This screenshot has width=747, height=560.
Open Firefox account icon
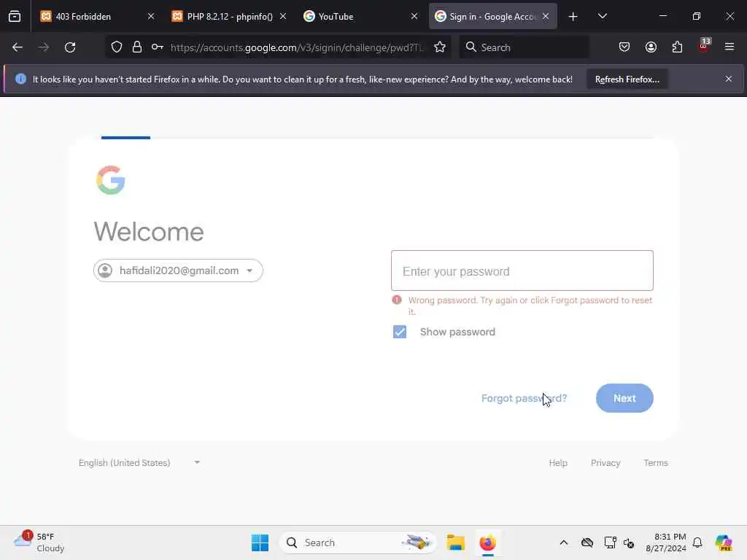click(x=651, y=47)
